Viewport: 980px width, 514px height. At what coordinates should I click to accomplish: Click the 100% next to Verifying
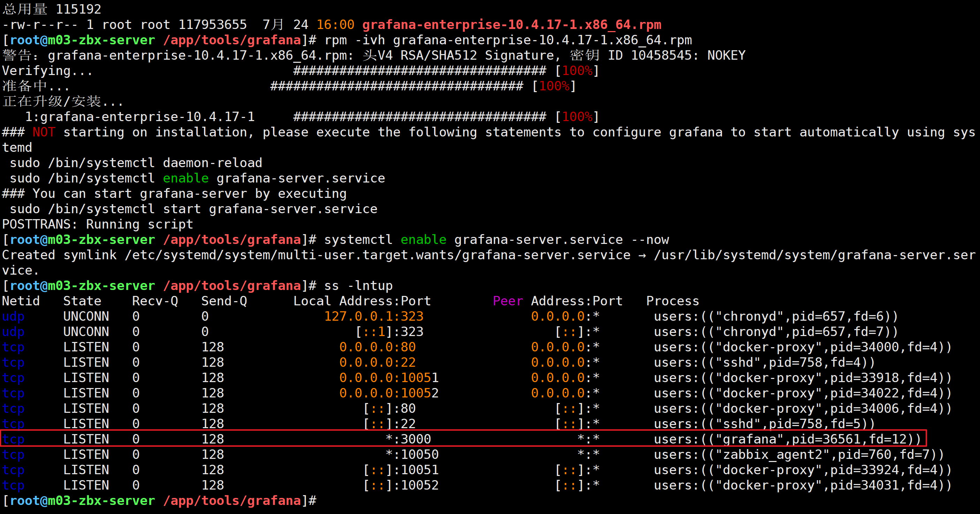pyautogui.click(x=577, y=71)
